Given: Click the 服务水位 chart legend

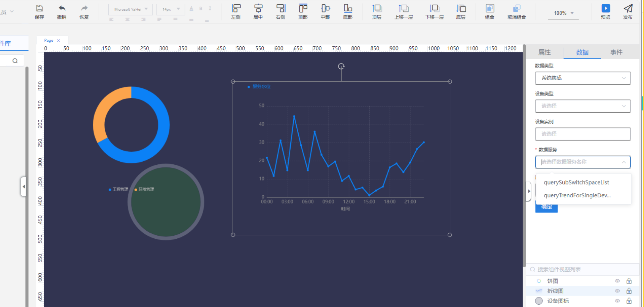Looking at the screenshot, I should 259,87.
